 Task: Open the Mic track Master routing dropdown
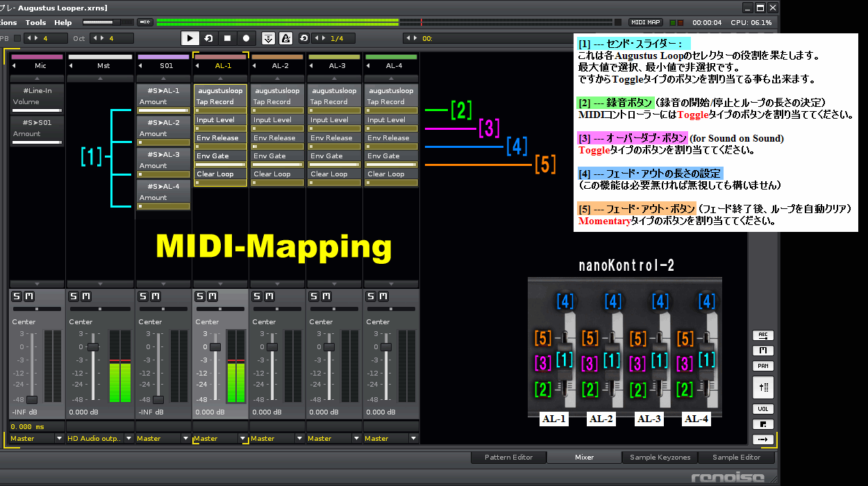[x=37, y=438]
